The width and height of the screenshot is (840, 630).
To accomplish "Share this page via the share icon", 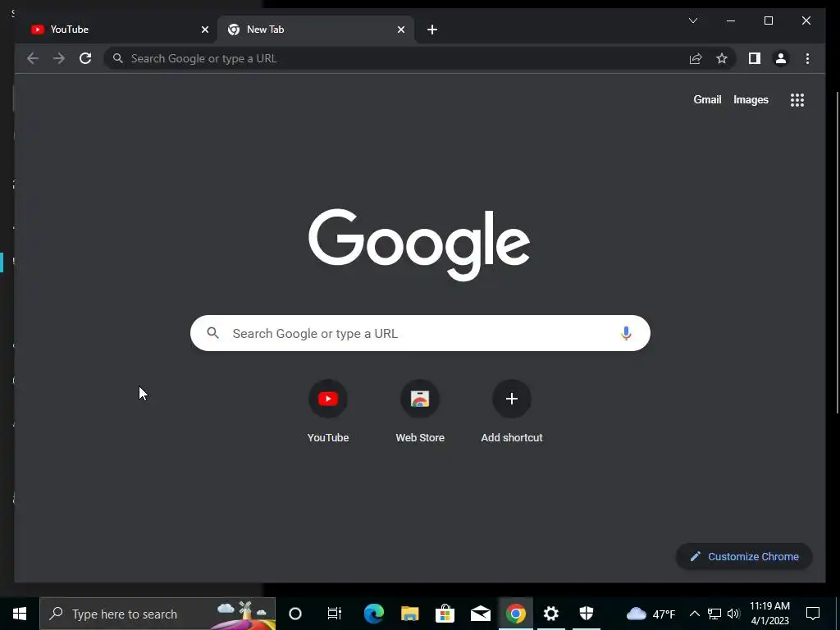I will (696, 58).
